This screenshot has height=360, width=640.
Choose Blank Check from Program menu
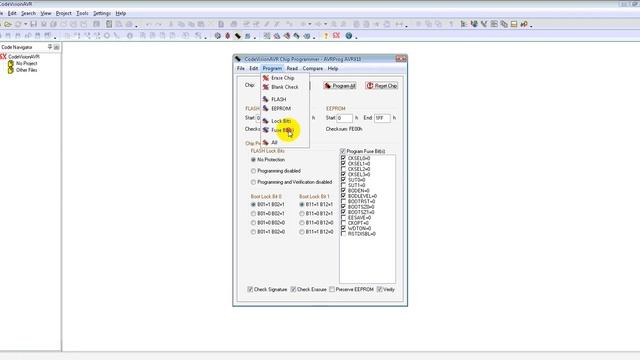285,87
